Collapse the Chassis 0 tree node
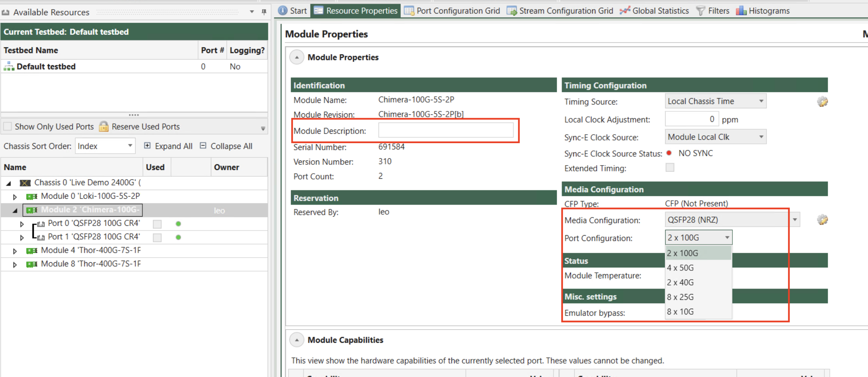868x377 pixels. pyautogui.click(x=9, y=183)
